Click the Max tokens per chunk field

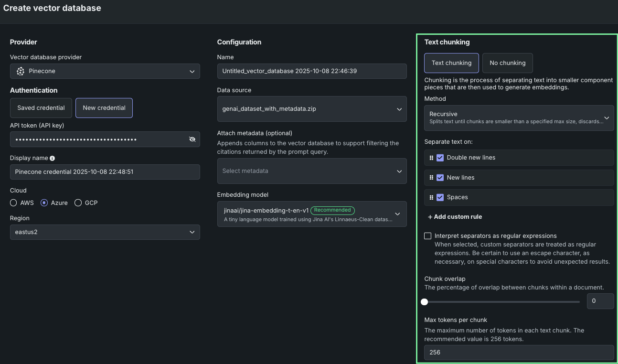[x=519, y=353]
